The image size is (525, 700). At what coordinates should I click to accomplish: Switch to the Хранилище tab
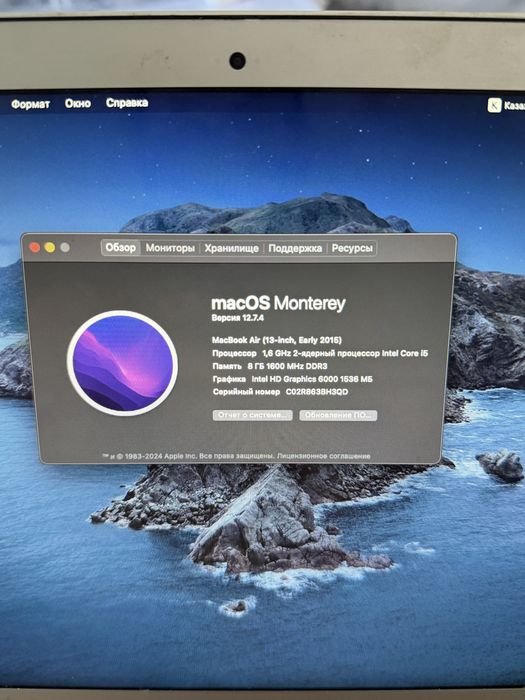[x=231, y=249]
